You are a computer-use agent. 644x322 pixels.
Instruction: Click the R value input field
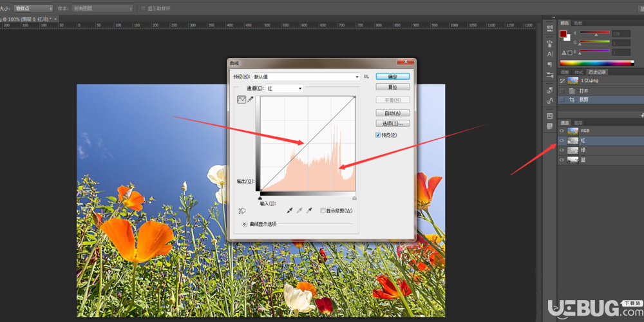pyautogui.click(x=621, y=33)
